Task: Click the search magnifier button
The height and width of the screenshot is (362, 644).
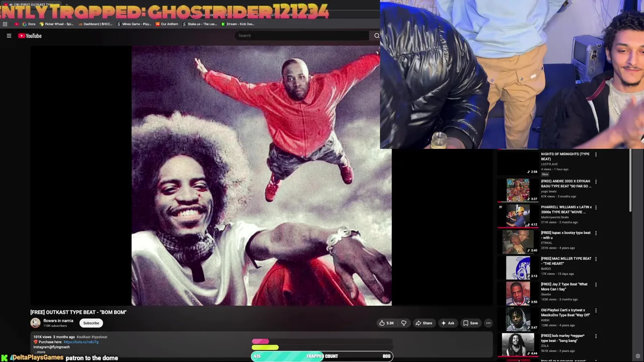Action: point(376,36)
